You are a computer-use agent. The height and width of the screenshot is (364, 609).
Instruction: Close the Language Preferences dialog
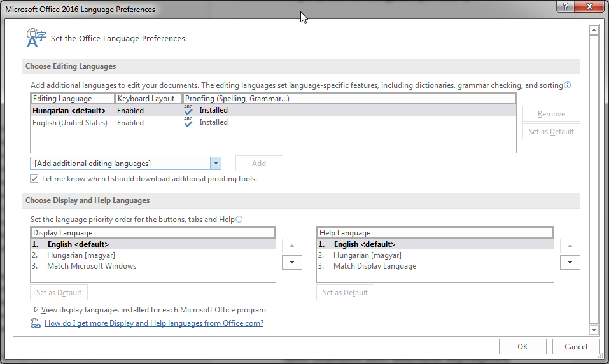589,6
